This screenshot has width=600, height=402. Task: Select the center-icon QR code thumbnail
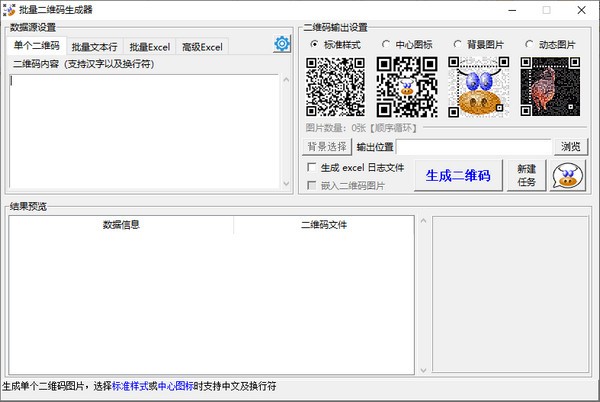click(407, 87)
